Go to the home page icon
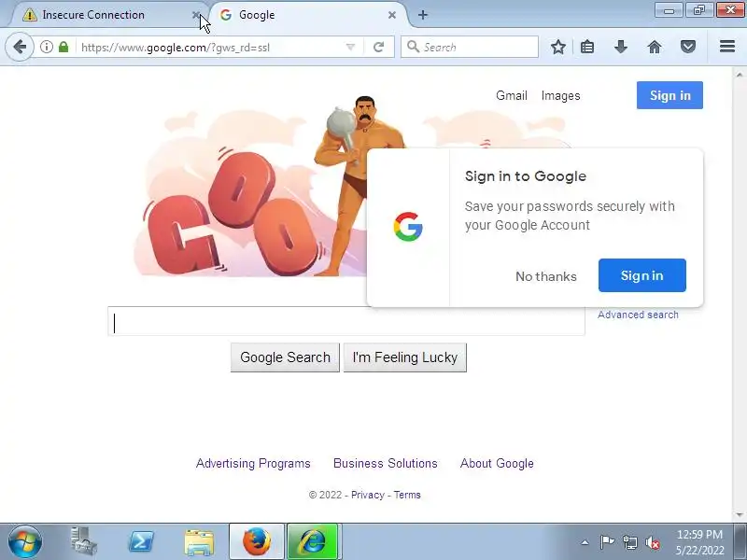This screenshot has height=560, width=747. click(655, 47)
